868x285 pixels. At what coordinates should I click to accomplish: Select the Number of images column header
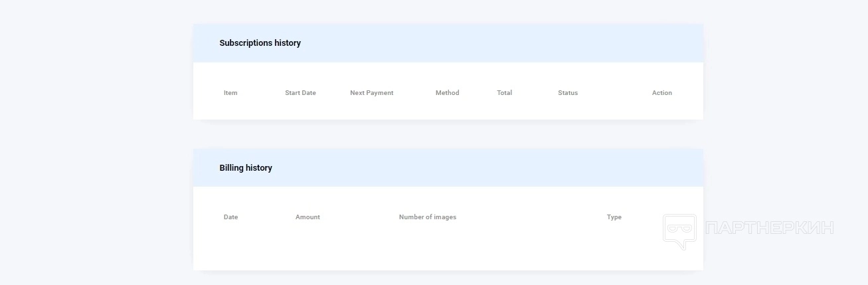(x=427, y=217)
